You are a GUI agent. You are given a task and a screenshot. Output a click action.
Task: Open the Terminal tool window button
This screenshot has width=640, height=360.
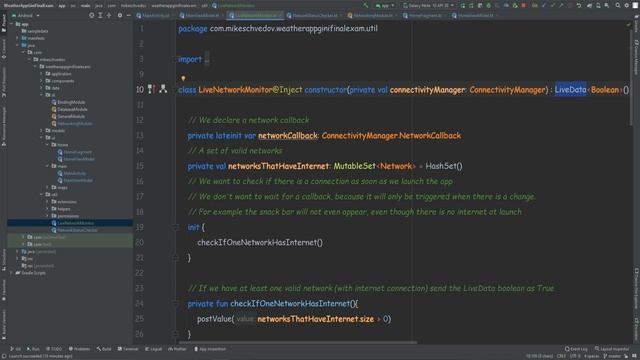pyautogui.click(x=128, y=349)
